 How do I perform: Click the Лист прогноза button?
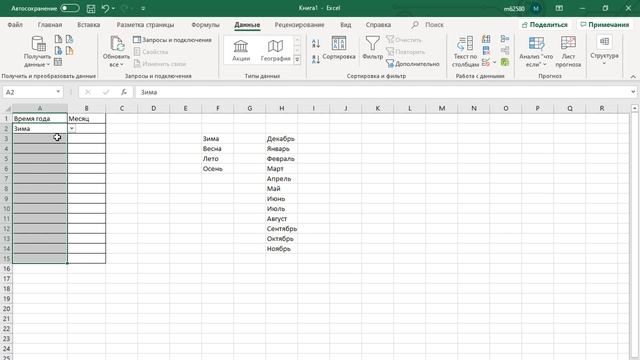568,51
